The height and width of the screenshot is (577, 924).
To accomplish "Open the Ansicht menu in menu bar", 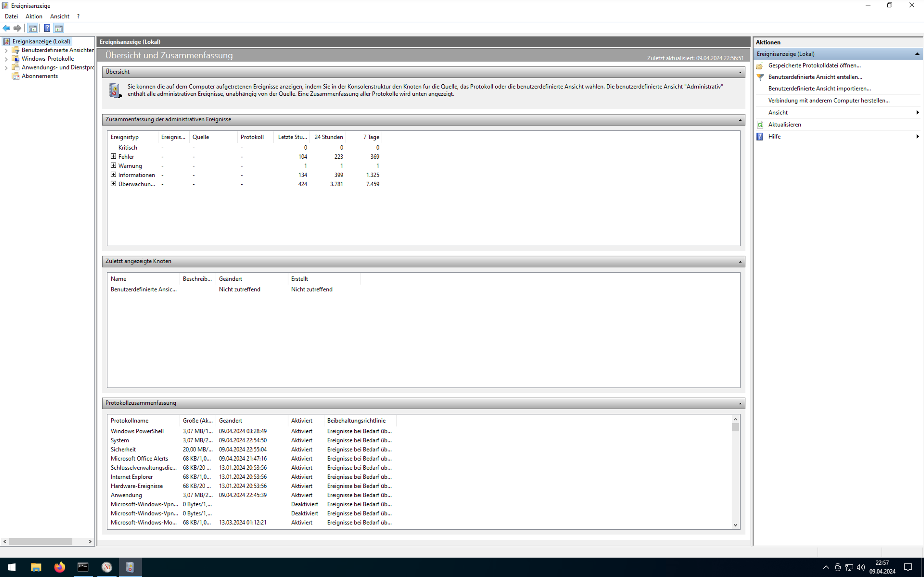I will pos(60,16).
